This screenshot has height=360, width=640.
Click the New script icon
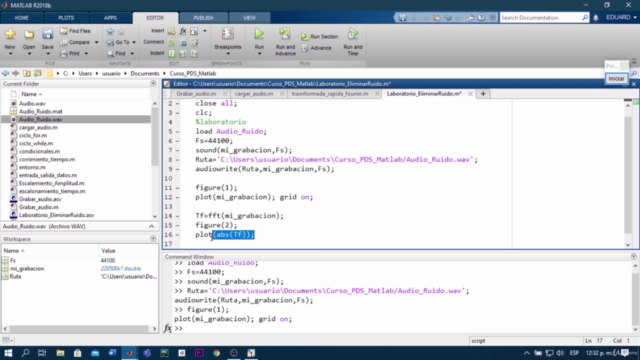pos(10,34)
